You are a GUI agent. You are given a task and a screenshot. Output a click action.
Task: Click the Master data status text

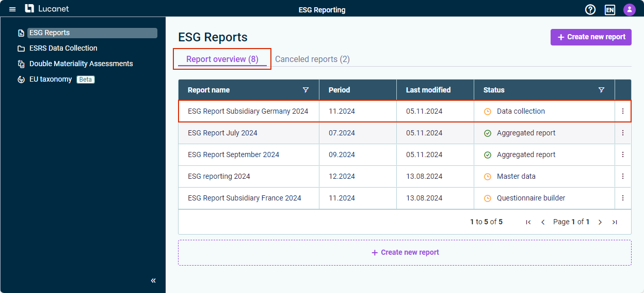pos(516,176)
